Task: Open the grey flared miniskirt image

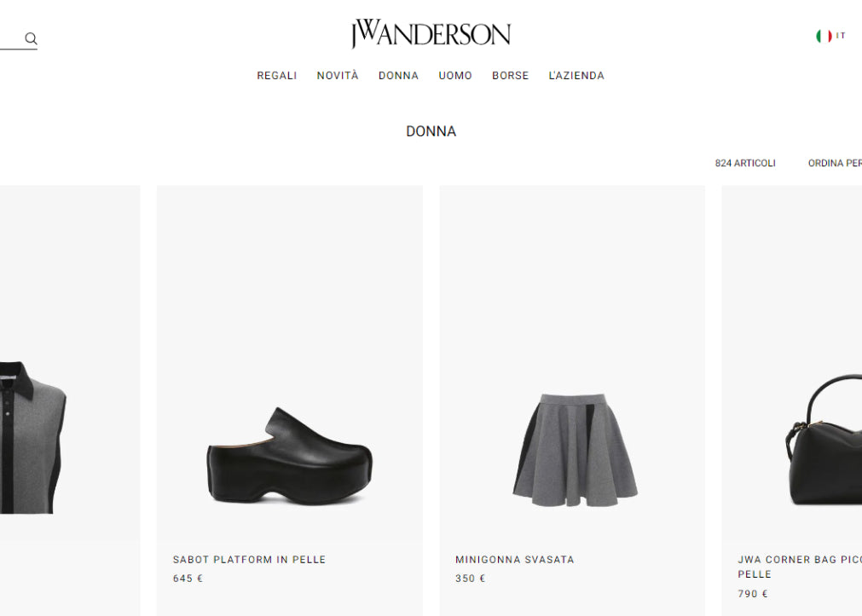Action: [x=572, y=365]
